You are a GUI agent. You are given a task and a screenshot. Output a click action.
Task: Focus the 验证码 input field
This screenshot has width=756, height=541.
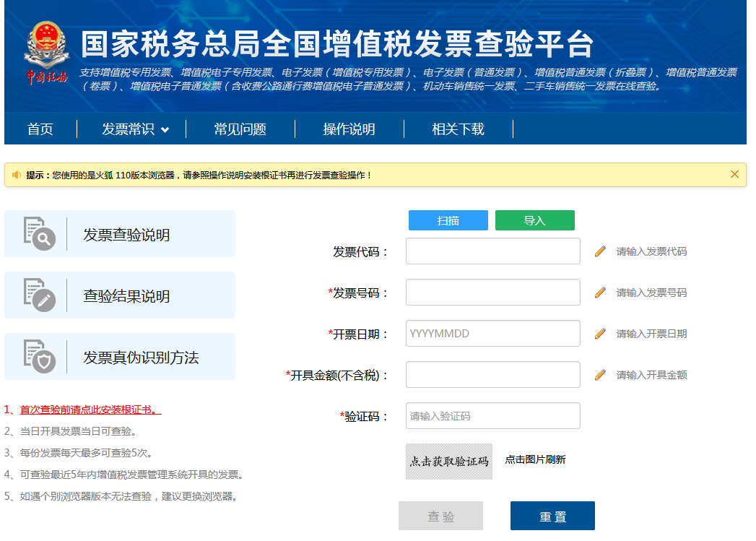click(492, 416)
